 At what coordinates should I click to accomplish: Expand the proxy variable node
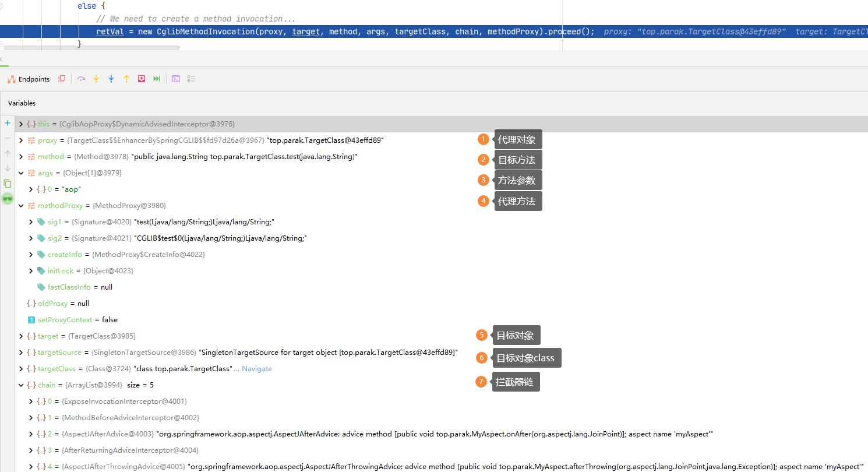click(x=21, y=140)
